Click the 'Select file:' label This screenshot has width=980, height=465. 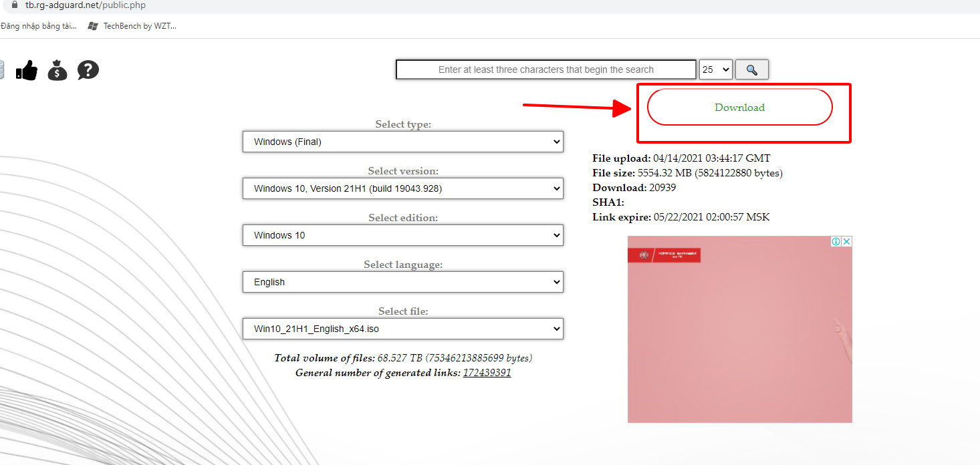pyautogui.click(x=403, y=311)
